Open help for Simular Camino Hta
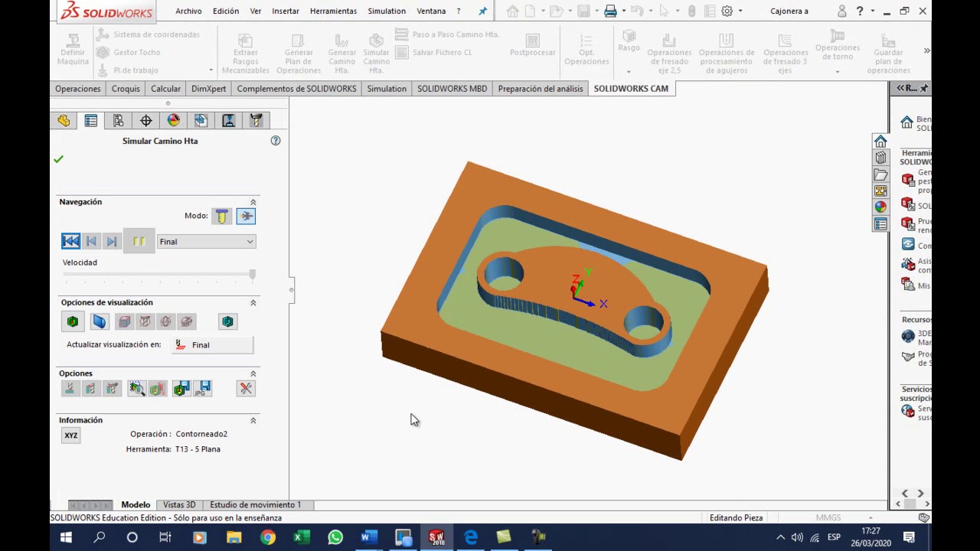Screen dimensions: 980x551 (x=276, y=141)
